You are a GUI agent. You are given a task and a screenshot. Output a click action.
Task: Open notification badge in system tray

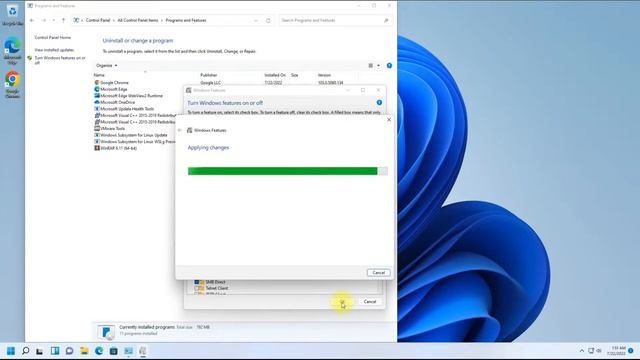tap(631, 351)
